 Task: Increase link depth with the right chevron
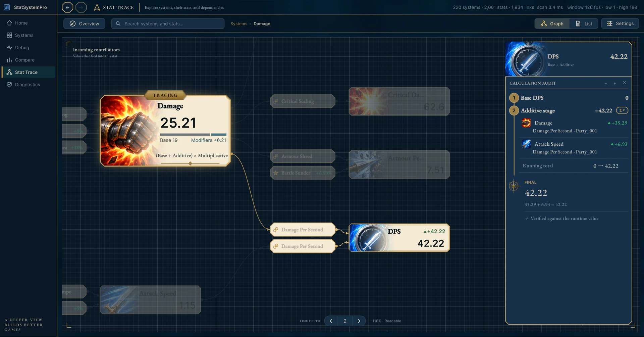coord(359,321)
